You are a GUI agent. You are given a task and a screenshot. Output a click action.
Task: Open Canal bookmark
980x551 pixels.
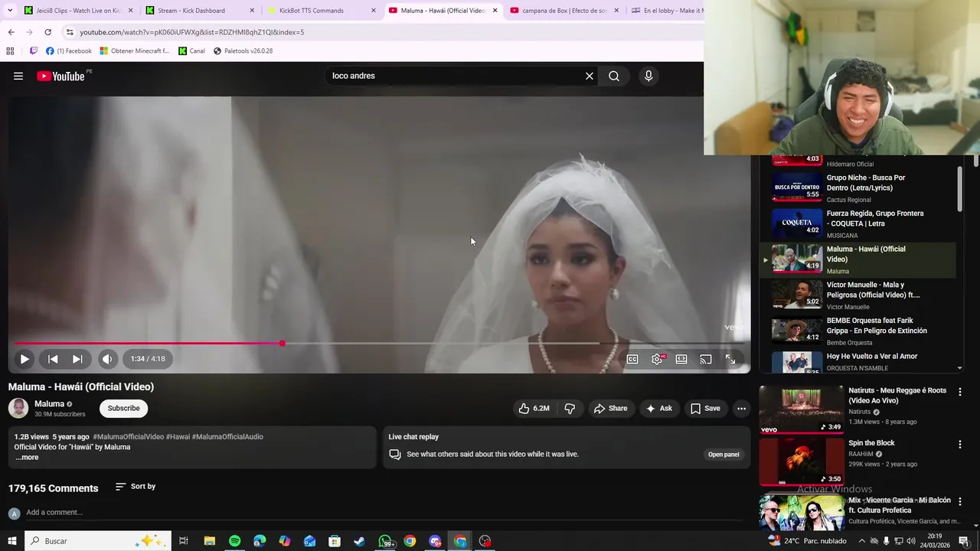pos(191,51)
